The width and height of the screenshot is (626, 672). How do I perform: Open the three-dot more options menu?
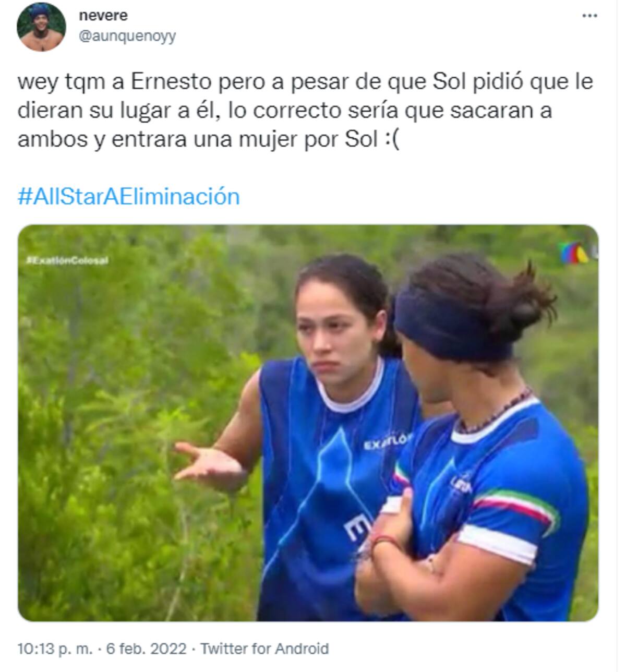pyautogui.click(x=589, y=16)
